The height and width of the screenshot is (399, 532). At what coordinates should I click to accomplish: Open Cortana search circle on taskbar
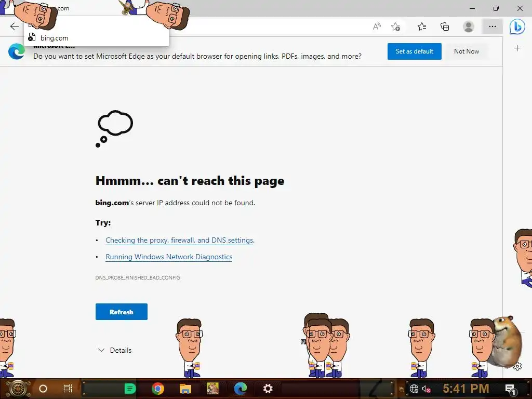[x=43, y=389]
